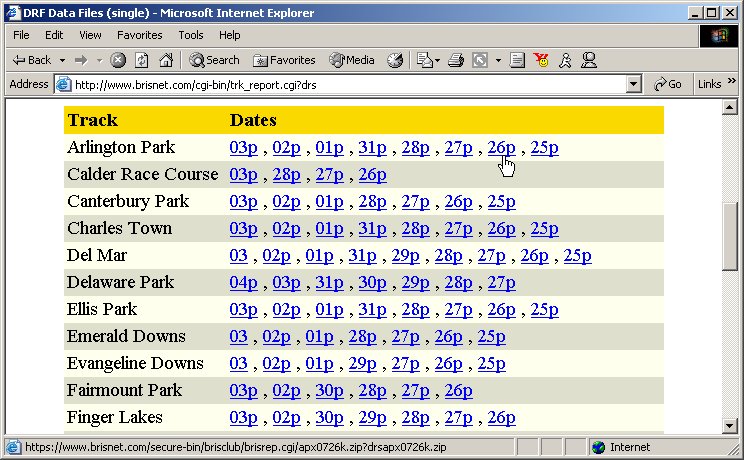Click the Back navigation button
The width and height of the screenshot is (744, 460).
tap(31, 60)
